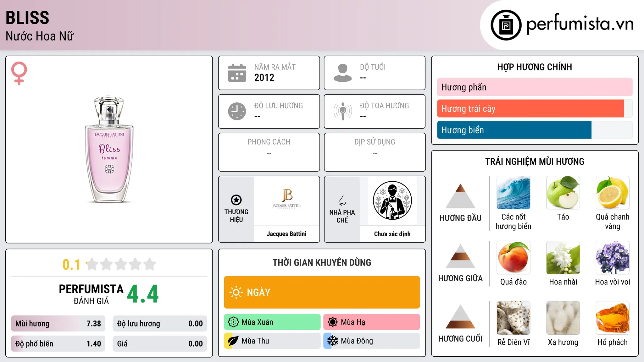Click the 0.1 star rating number
Image resolution: width=644 pixels, height=362 pixels.
click(71, 265)
